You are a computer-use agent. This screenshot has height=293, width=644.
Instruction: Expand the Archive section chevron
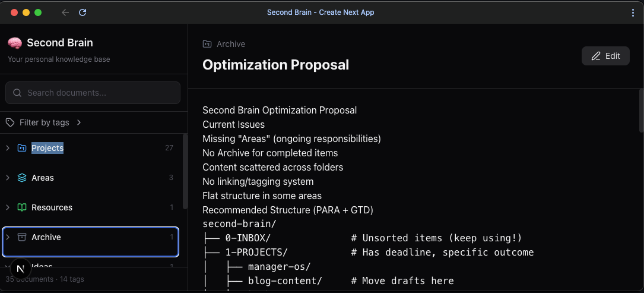point(8,237)
